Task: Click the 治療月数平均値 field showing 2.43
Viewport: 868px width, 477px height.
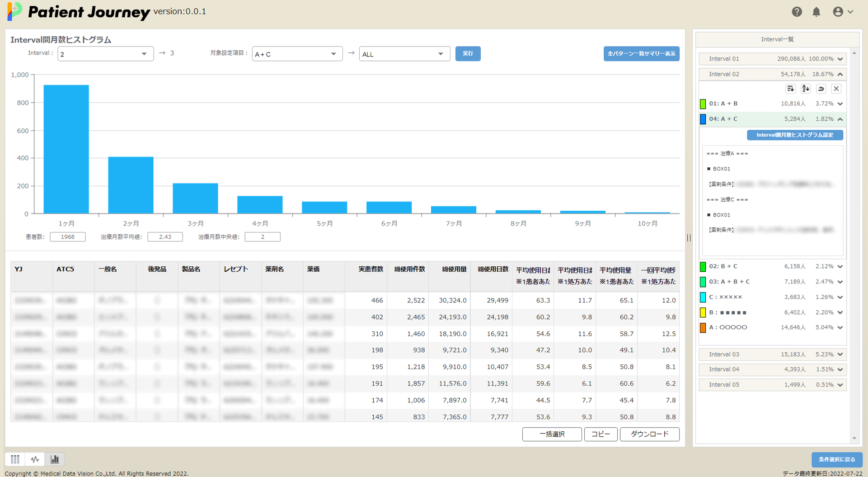Action: (x=165, y=237)
